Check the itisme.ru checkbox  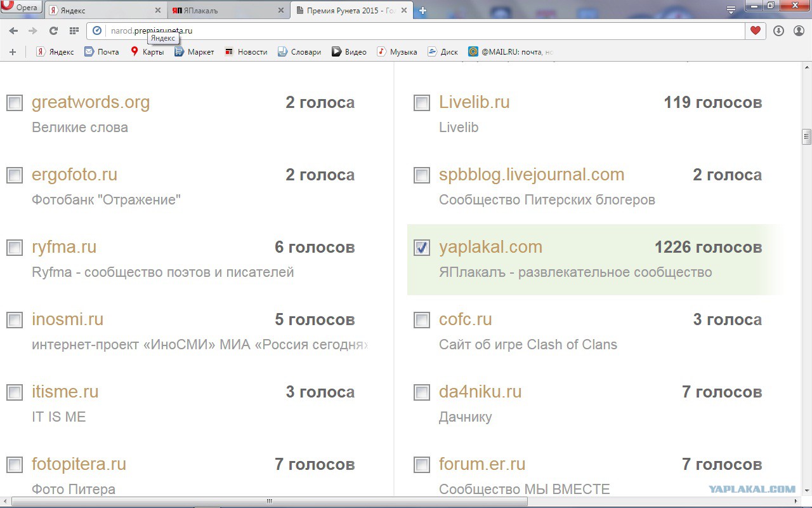(15, 392)
